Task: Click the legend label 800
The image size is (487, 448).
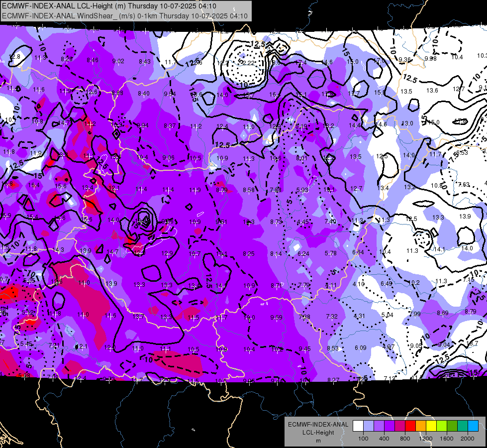Action: point(405,439)
